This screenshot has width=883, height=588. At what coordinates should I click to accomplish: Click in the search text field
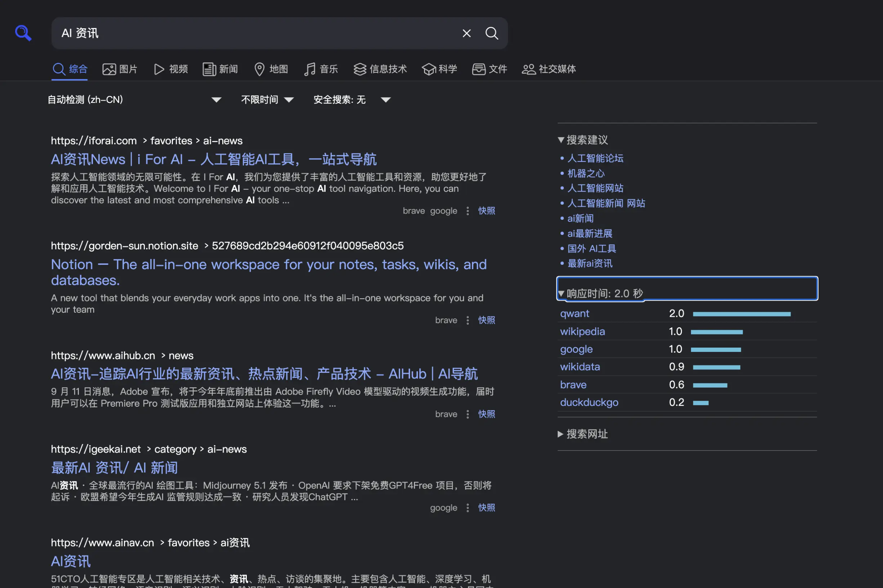coord(257,33)
